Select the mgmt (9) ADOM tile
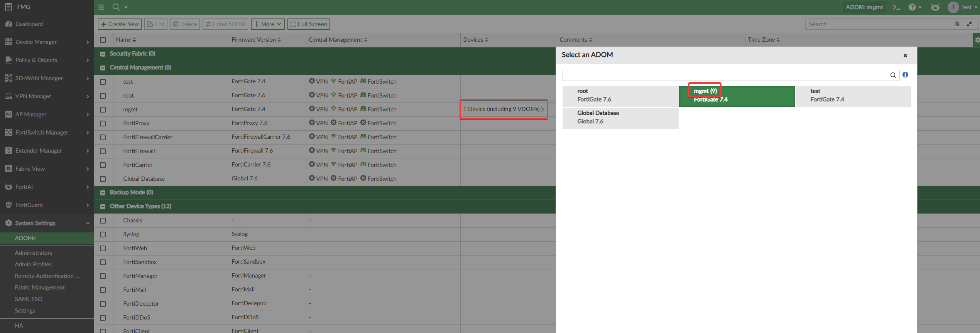The width and height of the screenshot is (980, 333). [x=737, y=96]
